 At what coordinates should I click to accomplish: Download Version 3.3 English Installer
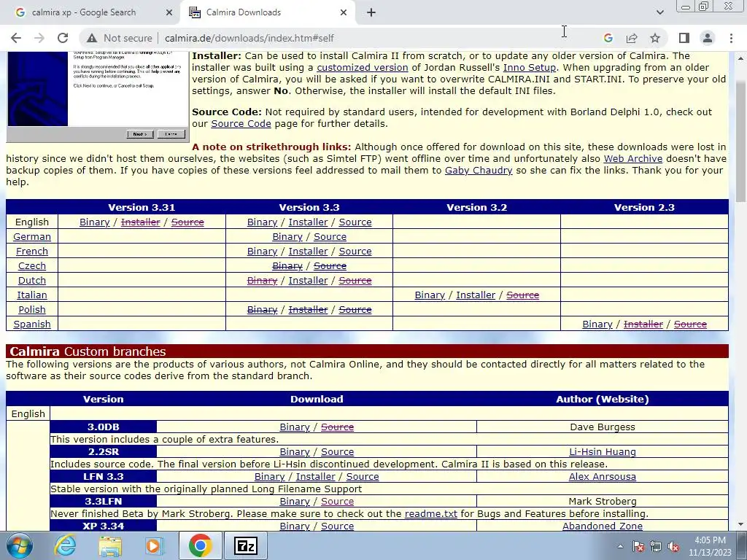click(x=309, y=222)
